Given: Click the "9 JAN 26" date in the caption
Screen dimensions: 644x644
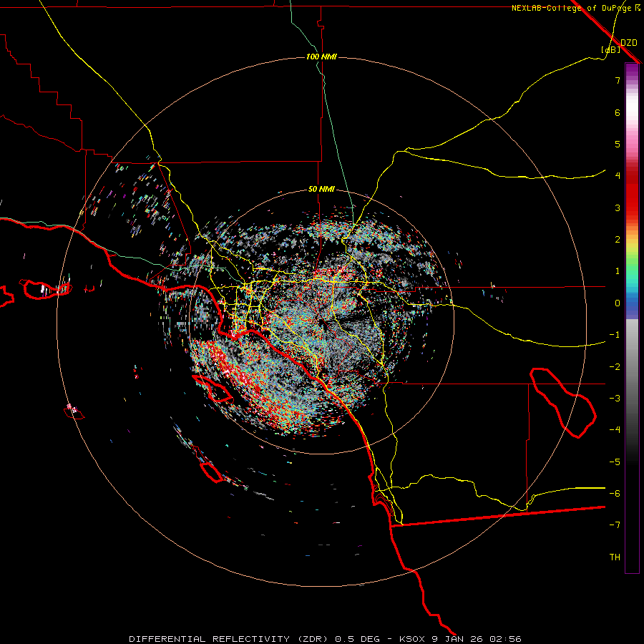Looking at the screenshot, I should (x=458, y=639).
